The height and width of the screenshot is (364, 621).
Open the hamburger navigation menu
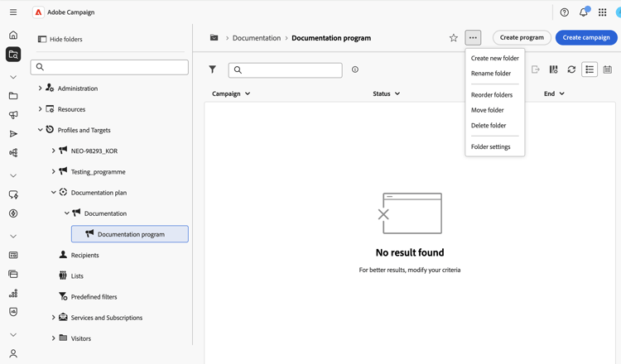click(x=13, y=12)
